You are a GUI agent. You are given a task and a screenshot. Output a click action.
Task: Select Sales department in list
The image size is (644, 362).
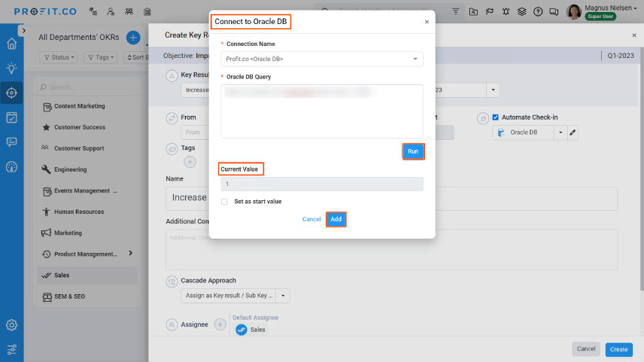(87, 275)
